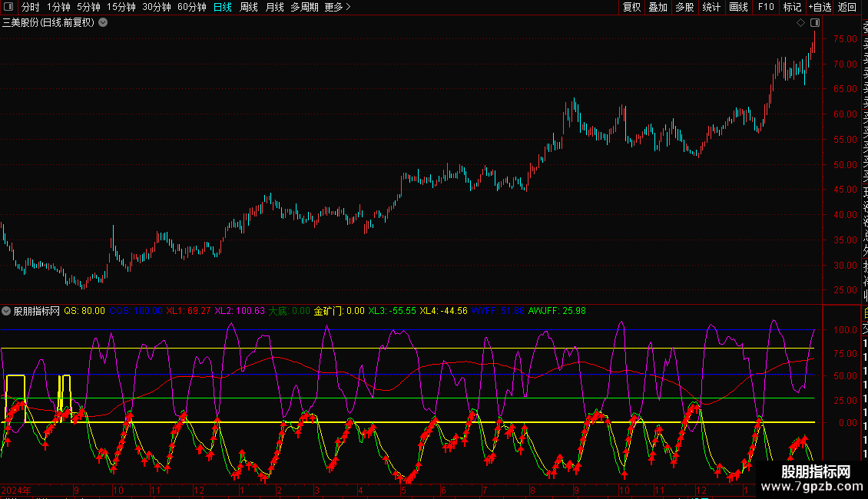Open the 统计 statistics tool
The image size is (868, 499).
pyautogui.click(x=711, y=7)
